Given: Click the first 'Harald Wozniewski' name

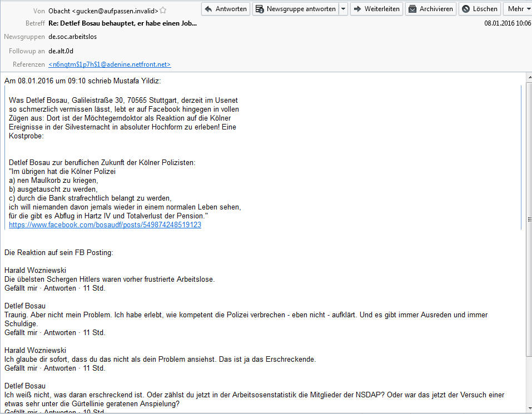Looking at the screenshot, I should pyautogui.click(x=35, y=270).
